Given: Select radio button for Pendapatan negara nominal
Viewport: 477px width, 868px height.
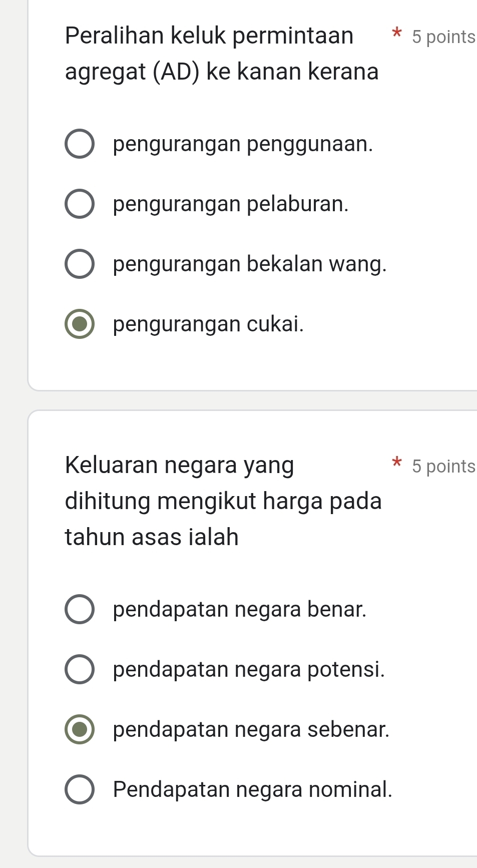Looking at the screenshot, I should [80, 789].
